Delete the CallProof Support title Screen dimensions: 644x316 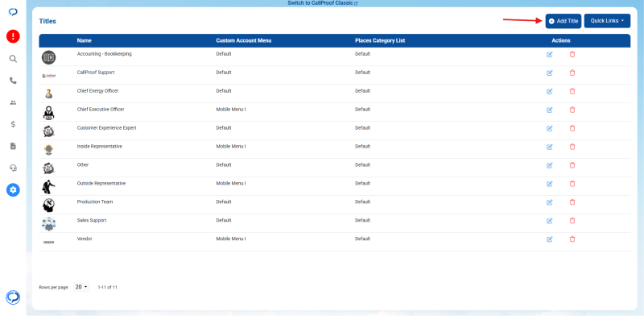(572, 73)
